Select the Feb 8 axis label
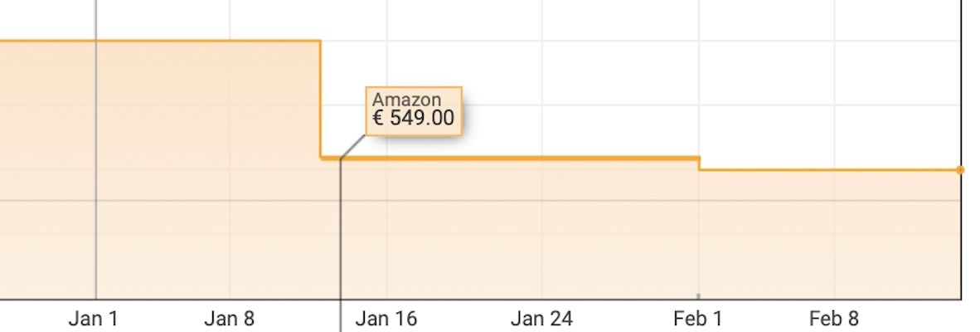This screenshot has height=332, width=980. click(834, 319)
